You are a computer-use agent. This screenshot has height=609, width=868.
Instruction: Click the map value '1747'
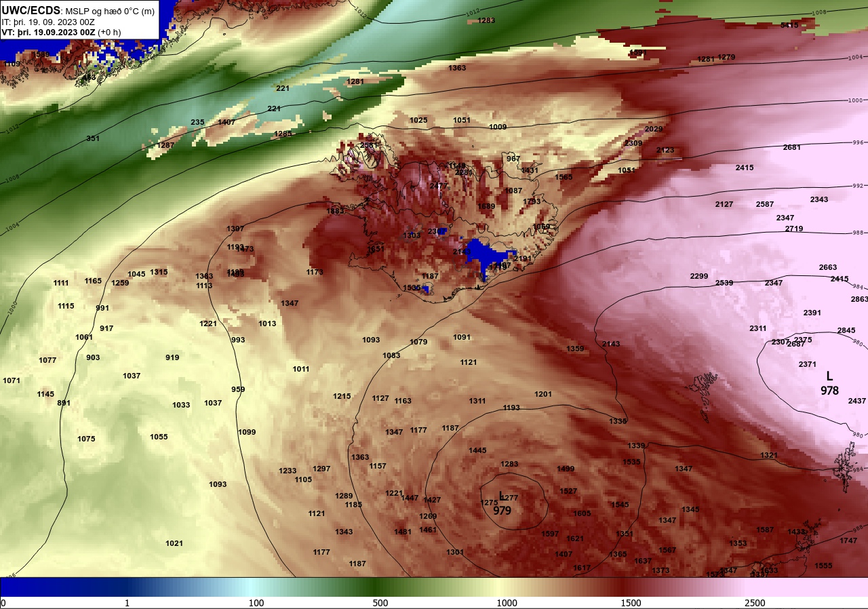(x=848, y=541)
